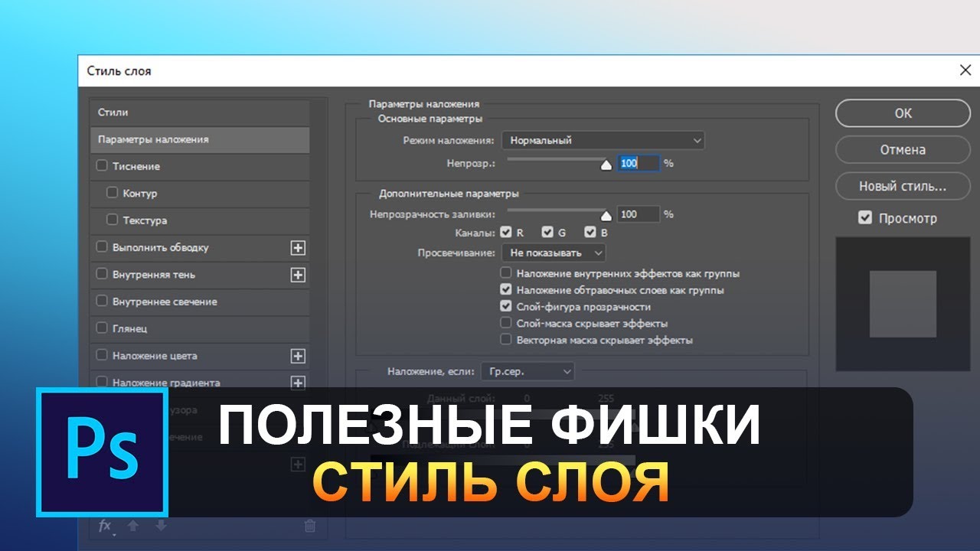Click the move effect down arrow
The height and width of the screenshot is (551, 980).
coord(161,526)
